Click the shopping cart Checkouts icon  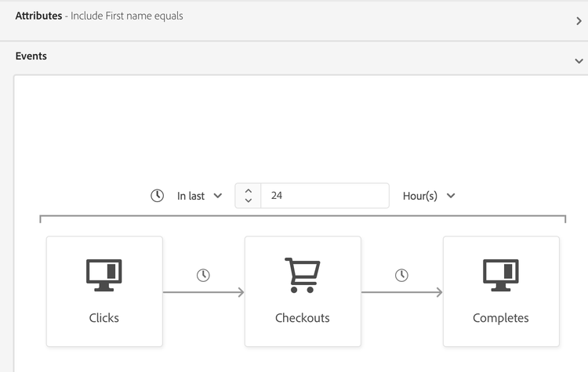(x=303, y=275)
